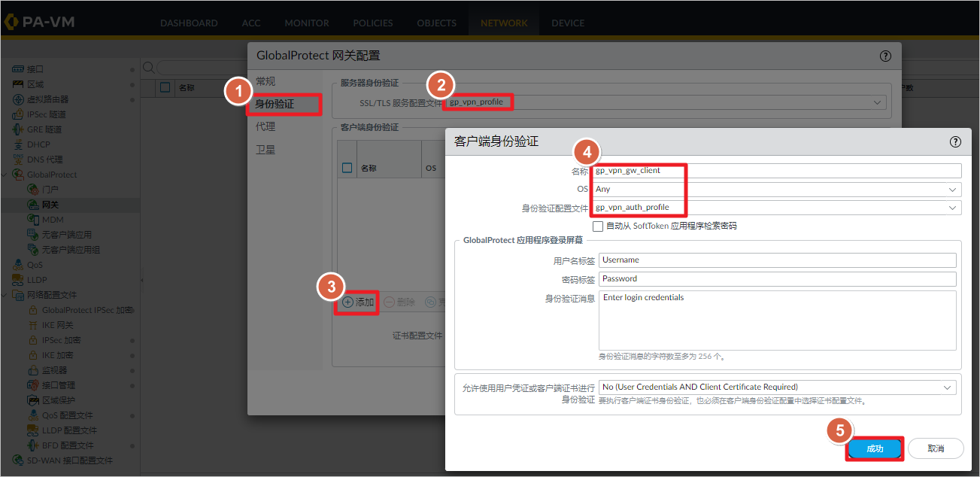Screen dimensions: 980x477
Task: Switch to DASHBOARD tab
Action: (189, 23)
